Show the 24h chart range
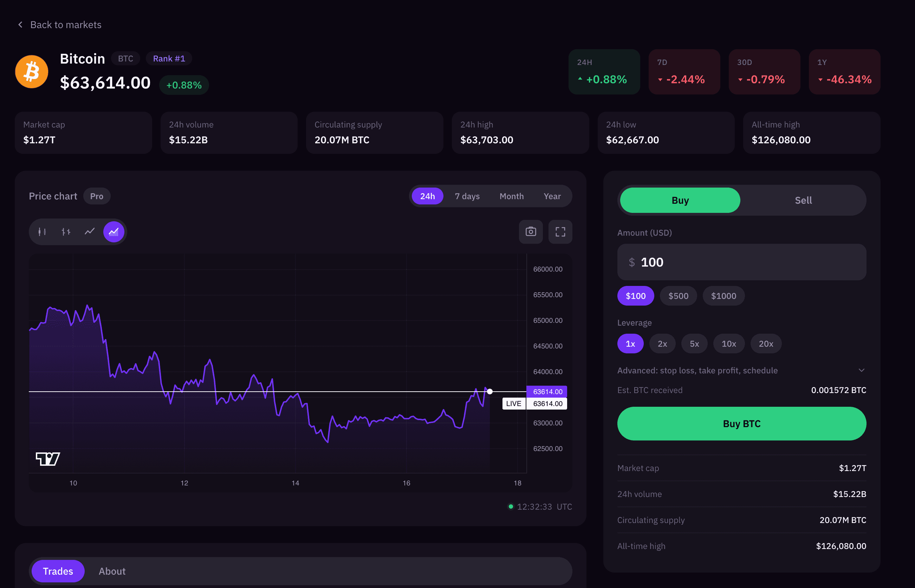Image resolution: width=915 pixels, height=588 pixels. [427, 196]
